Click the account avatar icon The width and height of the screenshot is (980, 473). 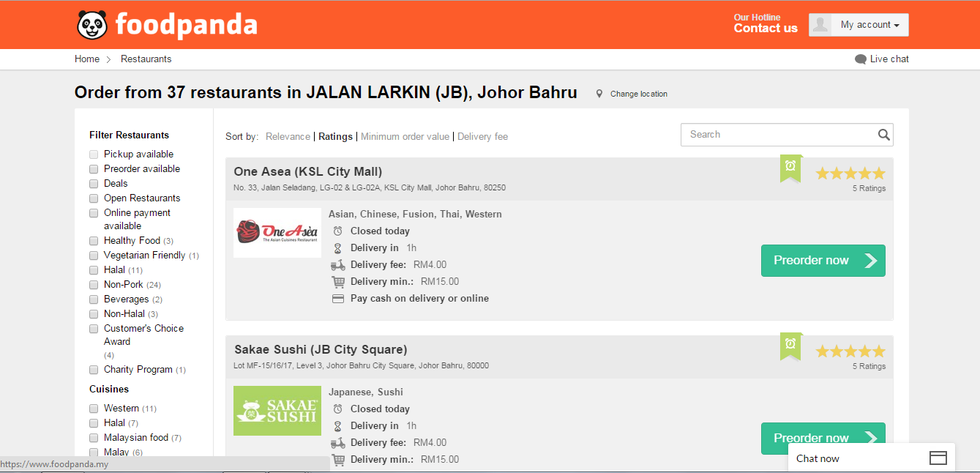[x=820, y=25]
